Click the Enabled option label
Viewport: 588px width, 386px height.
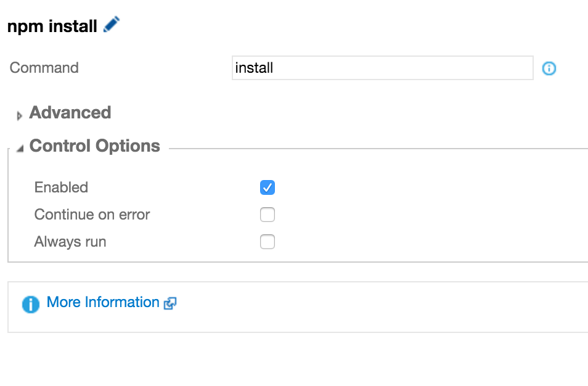61,187
